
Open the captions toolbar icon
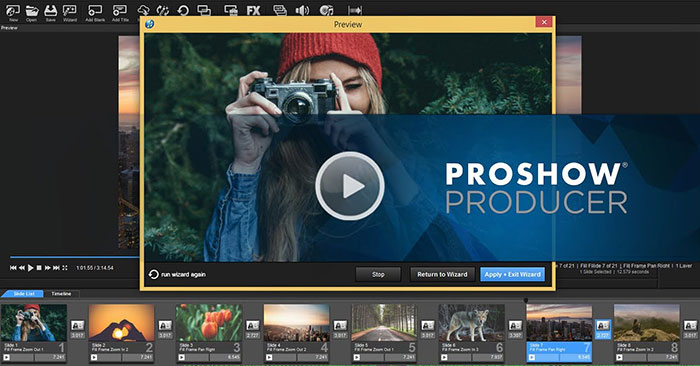click(x=279, y=10)
